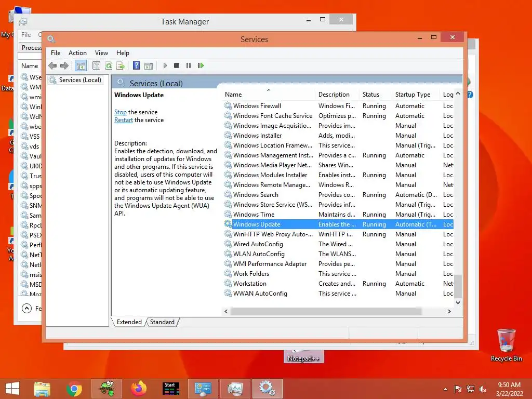The height and width of the screenshot is (399, 532).
Task: Open the Task Manager taskbar icon
Action: tap(235, 389)
